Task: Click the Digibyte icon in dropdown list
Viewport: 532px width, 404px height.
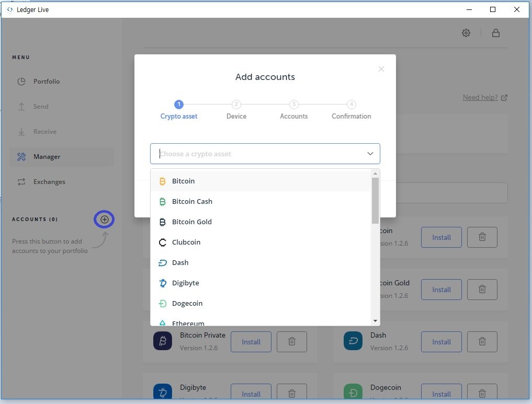Action: pos(163,283)
